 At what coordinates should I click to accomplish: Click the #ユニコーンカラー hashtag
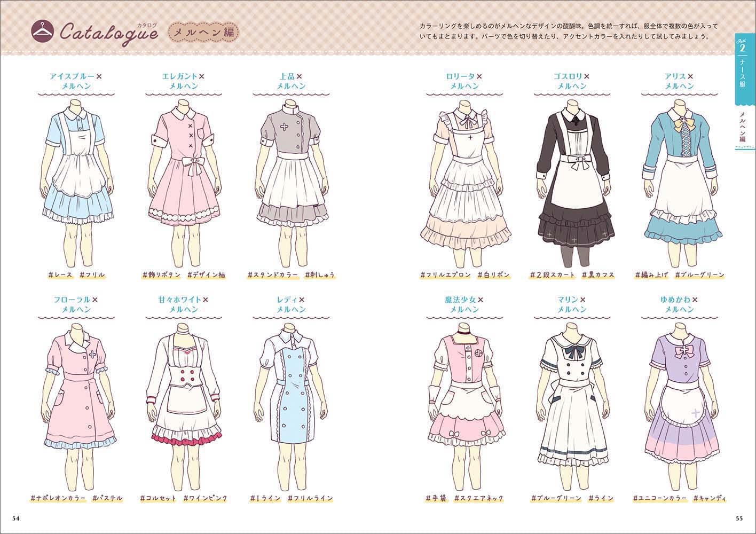[659, 498]
